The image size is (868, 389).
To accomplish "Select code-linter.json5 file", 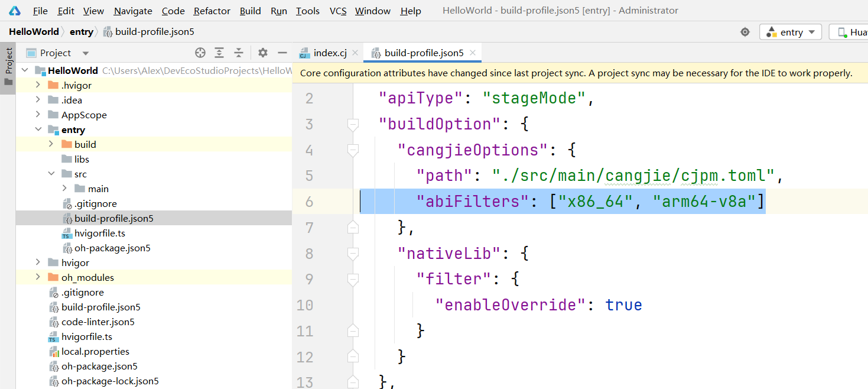I will click(98, 322).
